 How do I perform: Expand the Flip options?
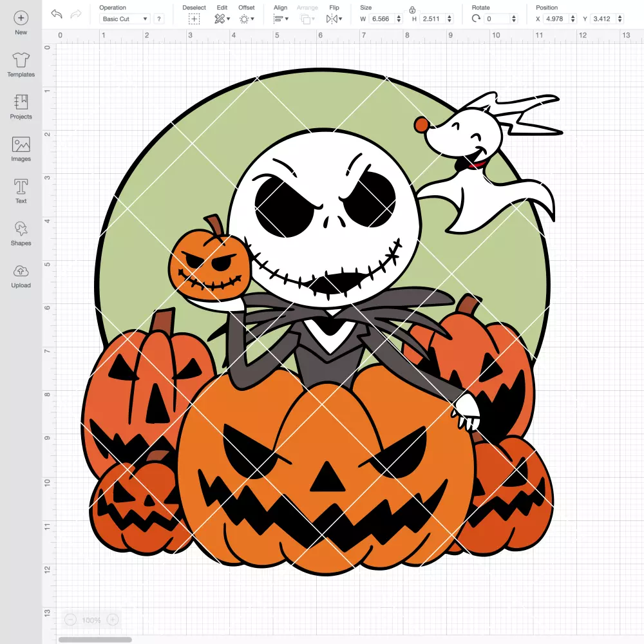click(334, 19)
